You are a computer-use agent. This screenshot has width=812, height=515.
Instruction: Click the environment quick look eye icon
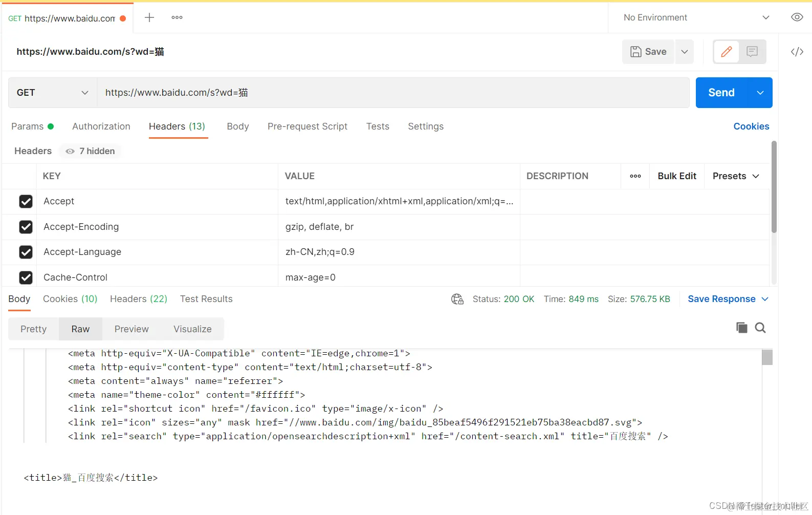[797, 17]
